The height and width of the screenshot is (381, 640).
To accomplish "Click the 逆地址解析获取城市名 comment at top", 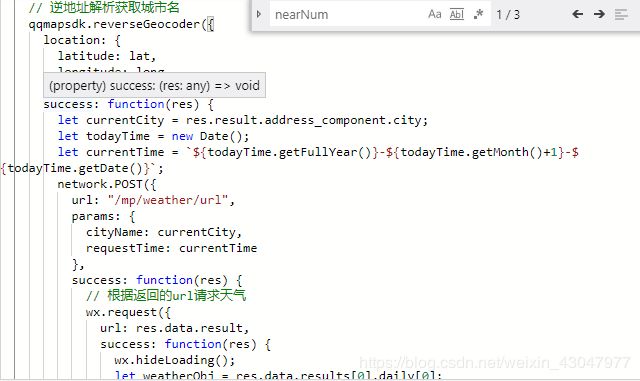I will click(x=104, y=7).
